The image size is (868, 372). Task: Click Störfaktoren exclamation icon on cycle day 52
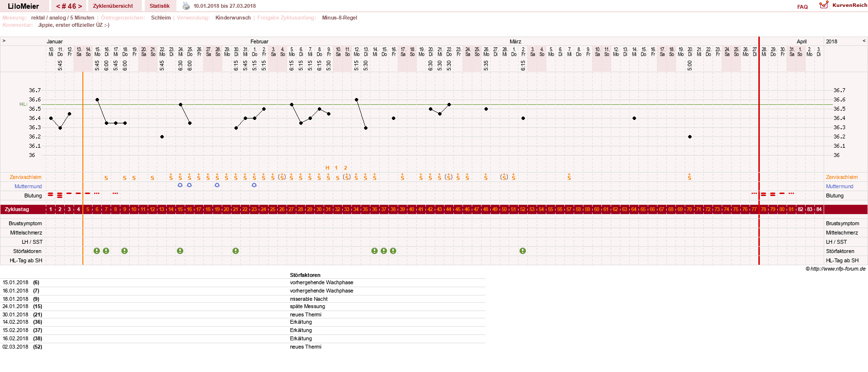coord(523,251)
